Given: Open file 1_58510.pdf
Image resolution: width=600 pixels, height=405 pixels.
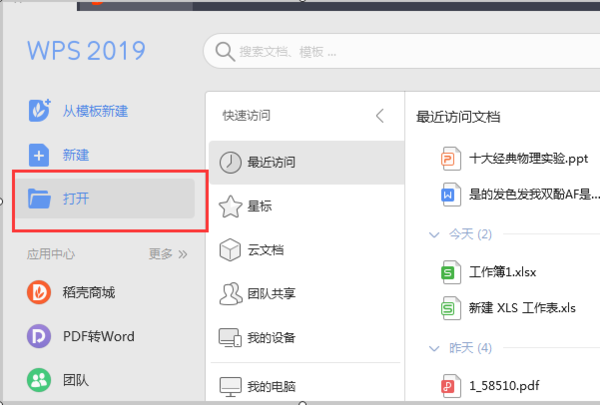Looking at the screenshot, I should click(x=504, y=385).
